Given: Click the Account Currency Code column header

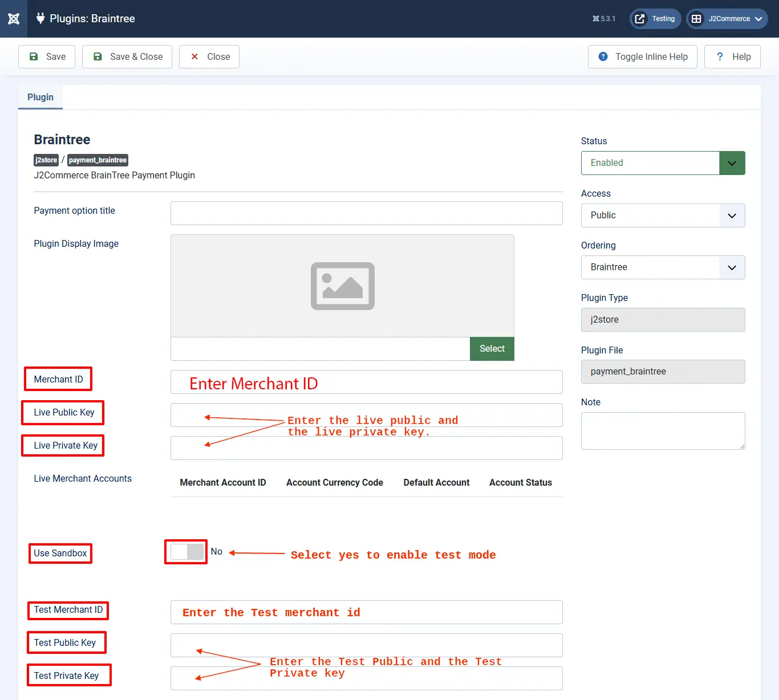Looking at the screenshot, I should [335, 482].
